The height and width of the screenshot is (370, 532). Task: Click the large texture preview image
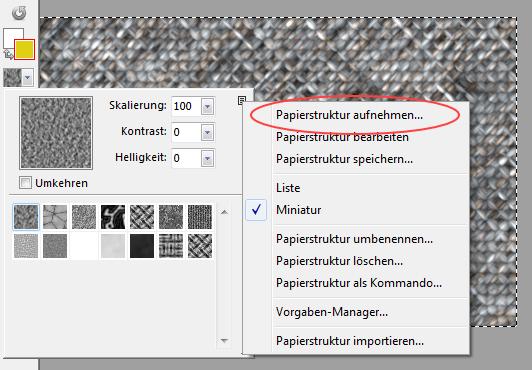[56, 133]
